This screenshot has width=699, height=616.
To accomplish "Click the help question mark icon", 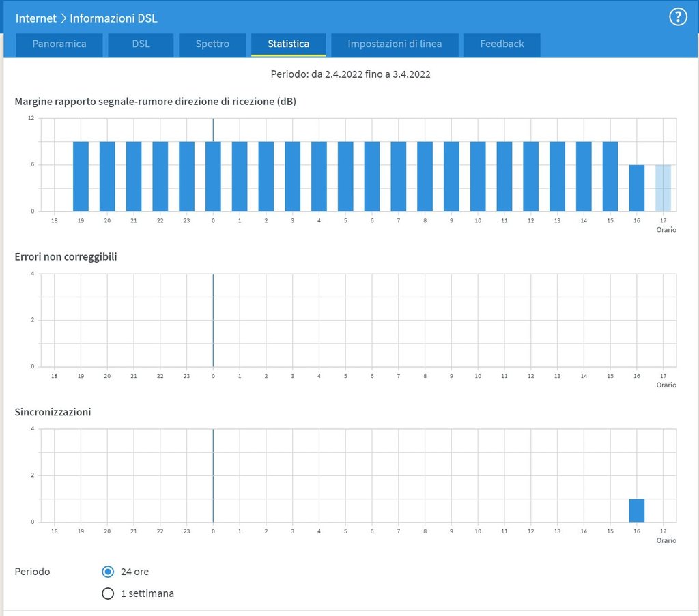I will pos(677,18).
